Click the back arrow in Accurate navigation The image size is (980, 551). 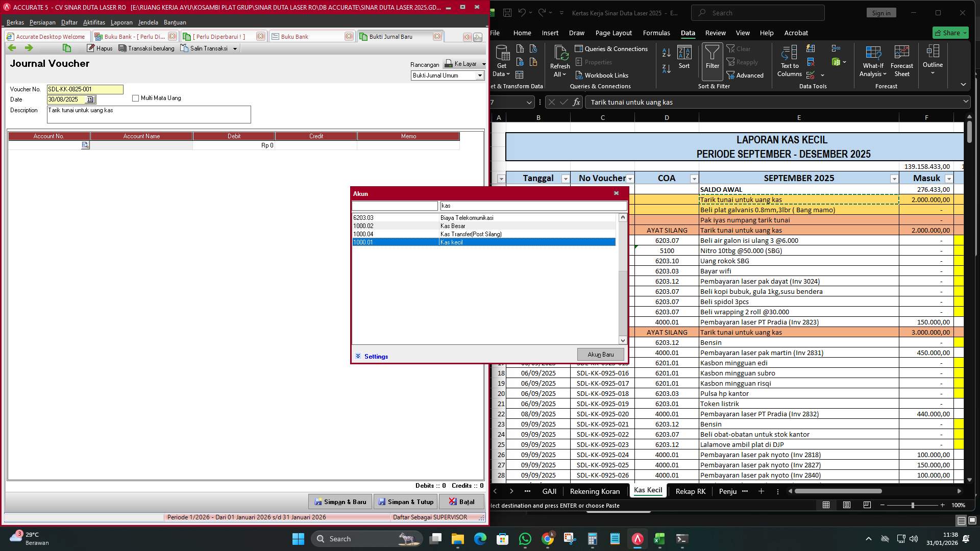tap(11, 47)
